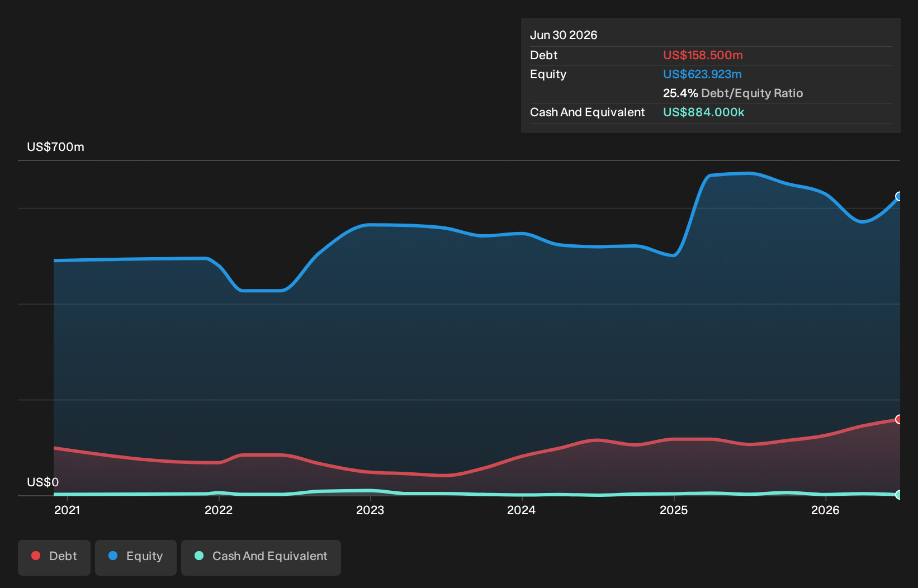Click the Debt label in the tooltip
The image size is (918, 588).
tap(544, 55)
